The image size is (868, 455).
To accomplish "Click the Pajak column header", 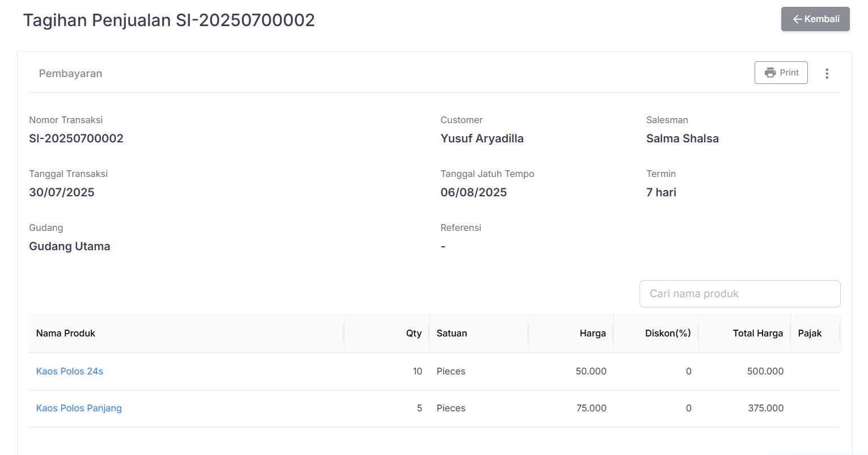I will (810, 333).
